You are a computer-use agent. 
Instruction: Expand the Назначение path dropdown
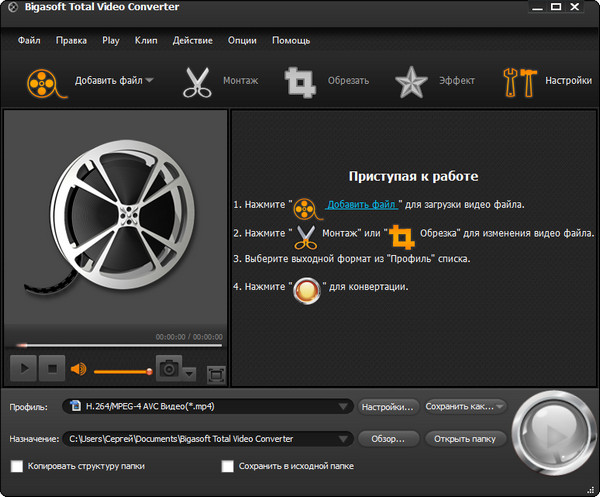click(344, 438)
